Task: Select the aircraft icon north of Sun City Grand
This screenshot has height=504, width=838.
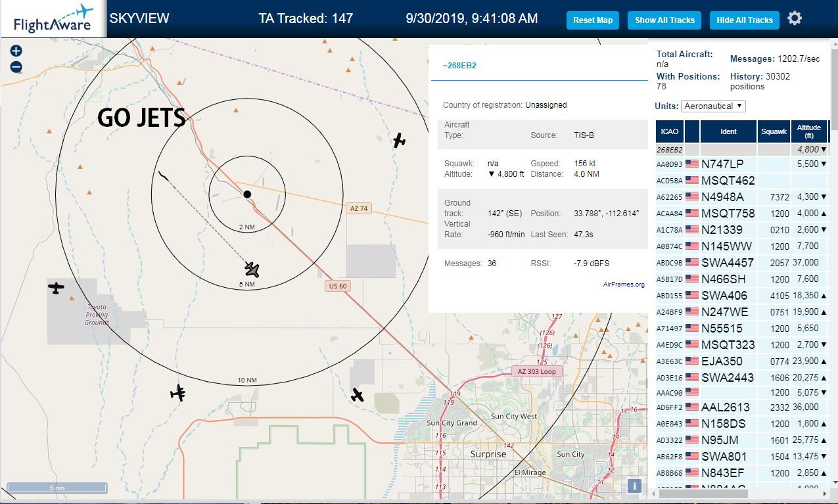Action: [x=357, y=394]
